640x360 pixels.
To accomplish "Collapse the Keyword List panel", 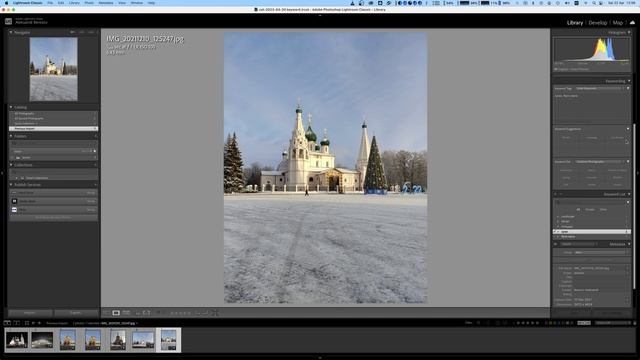I will [x=629, y=194].
